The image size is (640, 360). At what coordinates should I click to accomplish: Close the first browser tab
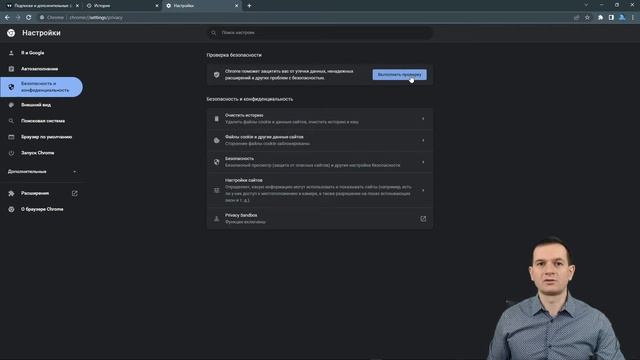point(78,6)
